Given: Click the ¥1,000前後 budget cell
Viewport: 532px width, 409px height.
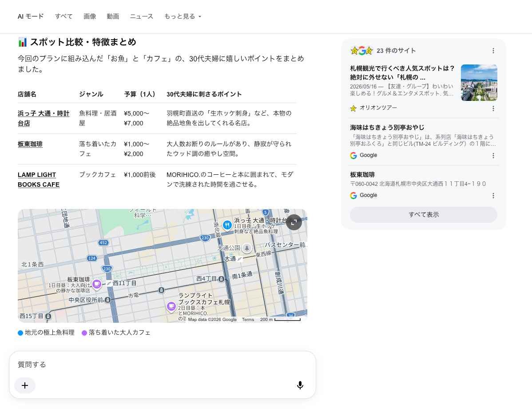Looking at the screenshot, I should 140,175.
